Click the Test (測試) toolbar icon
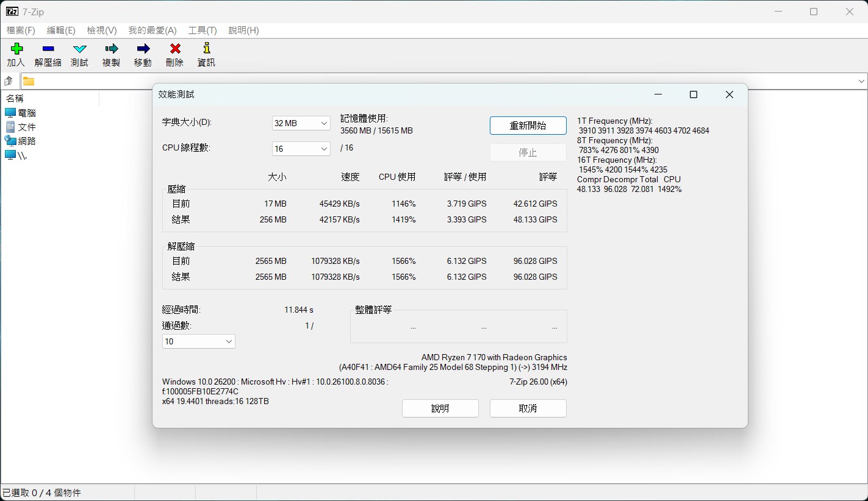Screen dimensions: 868x501 (x=80, y=49)
